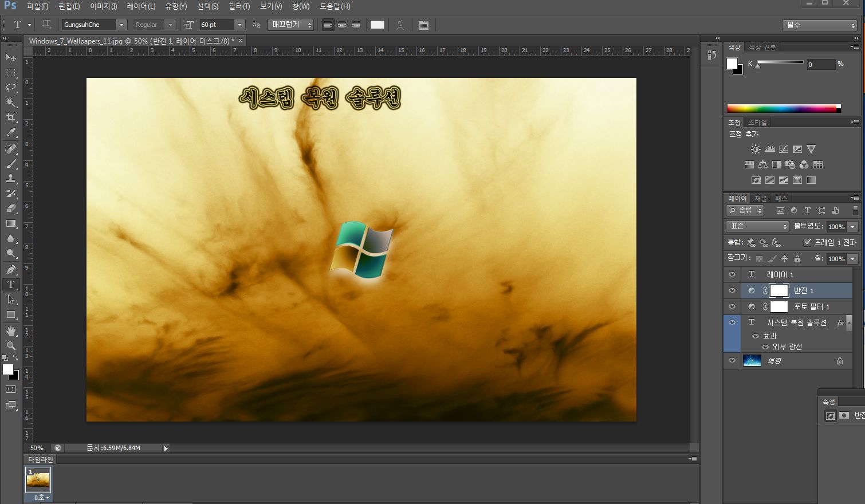Lock all for selected layer
This screenshot has width=865, height=504.
click(x=797, y=259)
